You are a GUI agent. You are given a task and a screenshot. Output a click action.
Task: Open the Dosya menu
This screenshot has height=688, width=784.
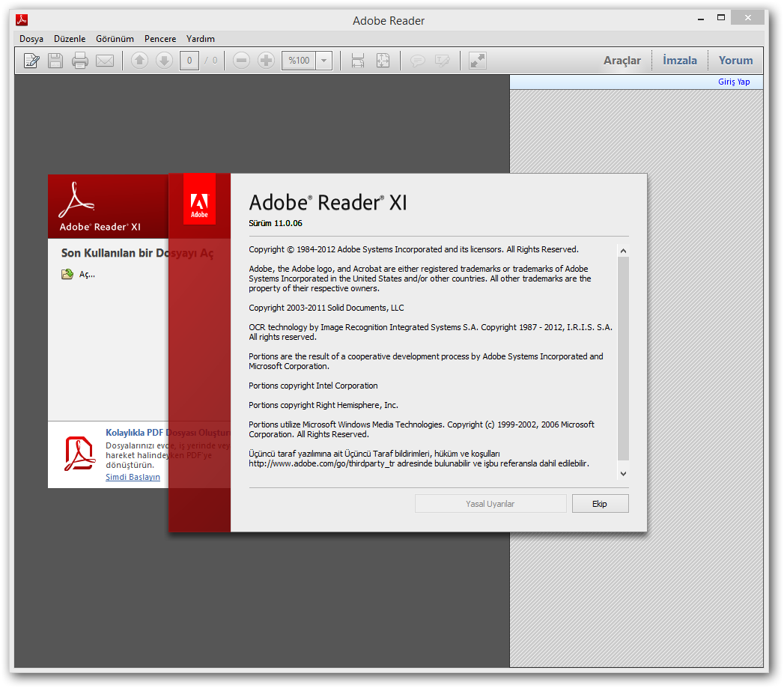(31, 39)
